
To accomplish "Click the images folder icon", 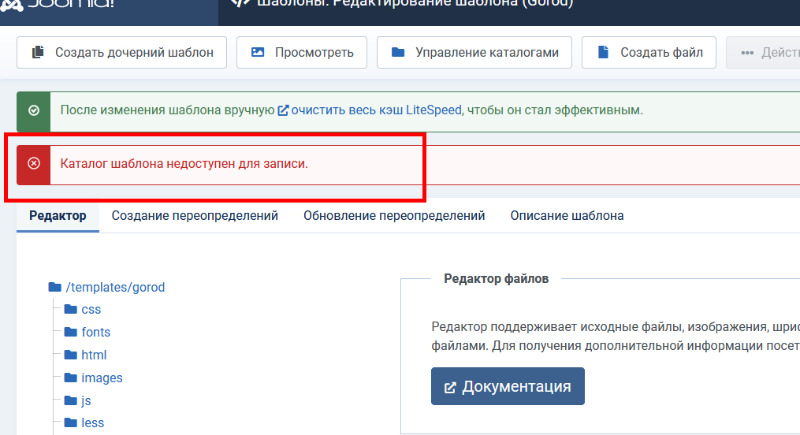I will click(71, 378).
